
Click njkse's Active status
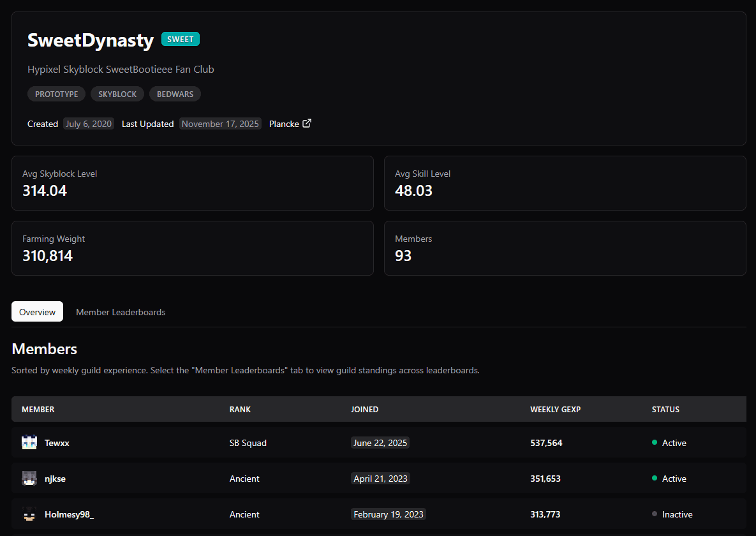669,479
